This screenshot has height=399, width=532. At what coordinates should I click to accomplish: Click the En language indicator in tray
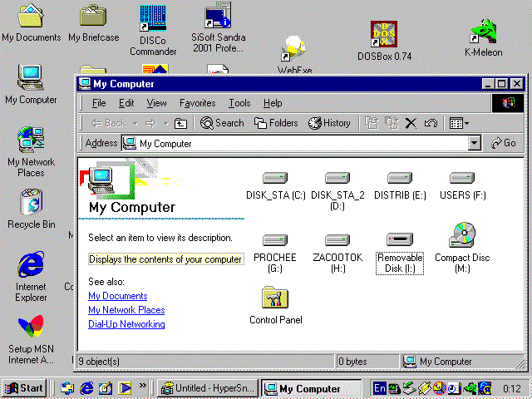(x=380, y=388)
